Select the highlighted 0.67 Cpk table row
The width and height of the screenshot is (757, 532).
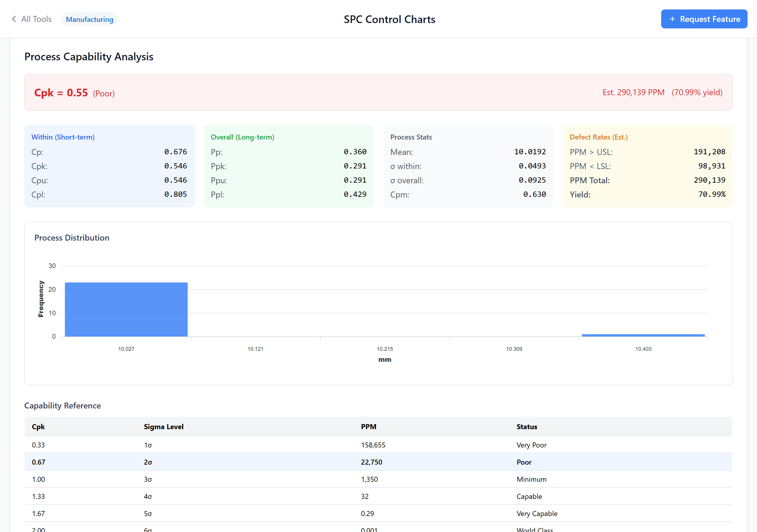378,462
